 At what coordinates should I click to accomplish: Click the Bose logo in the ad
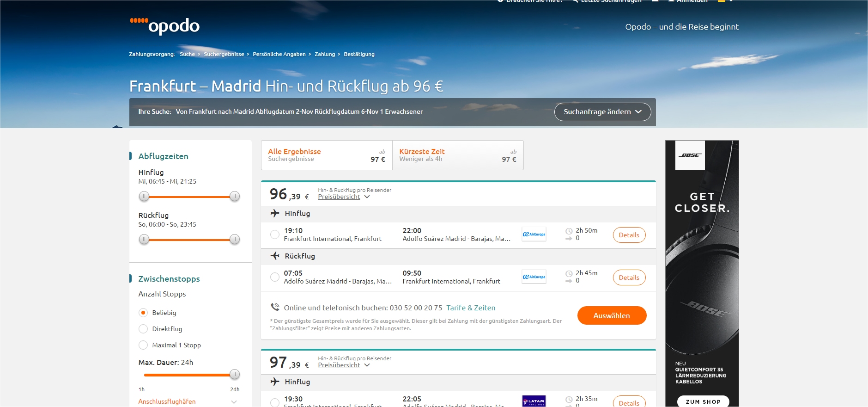tap(690, 155)
